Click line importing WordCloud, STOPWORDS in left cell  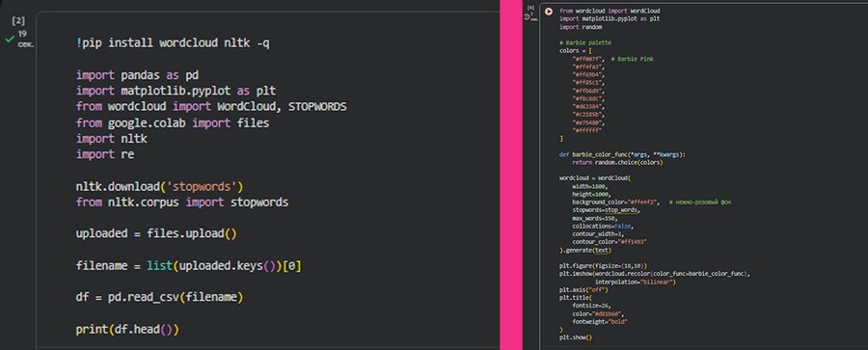[x=211, y=106]
